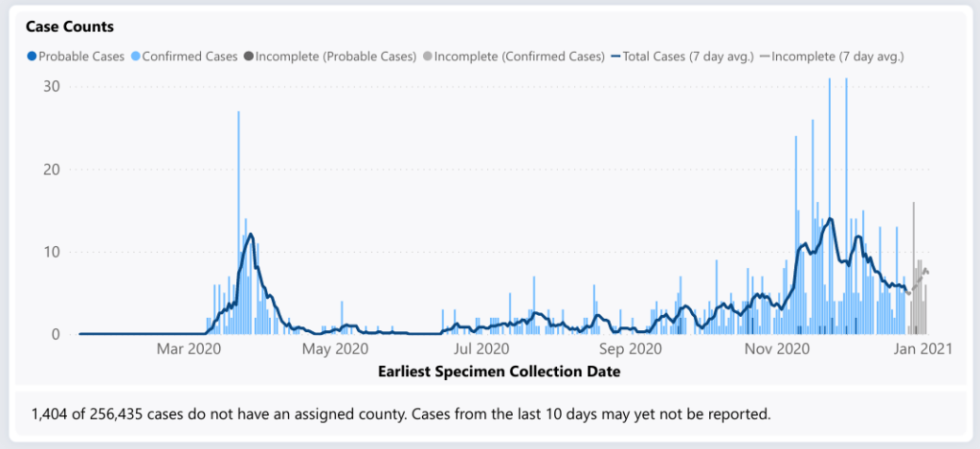Toggle the Confirmed Cases legend label
Screen dimensions: 980x449
click(x=189, y=56)
